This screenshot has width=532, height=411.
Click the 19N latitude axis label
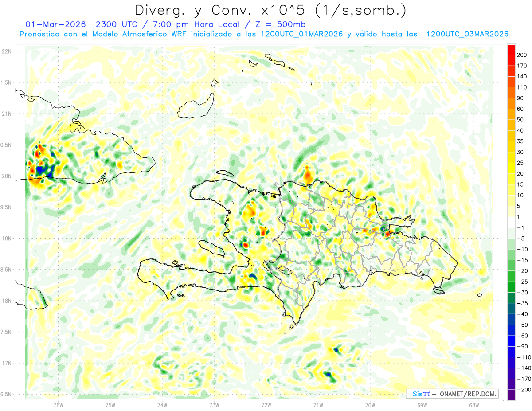[7, 239]
